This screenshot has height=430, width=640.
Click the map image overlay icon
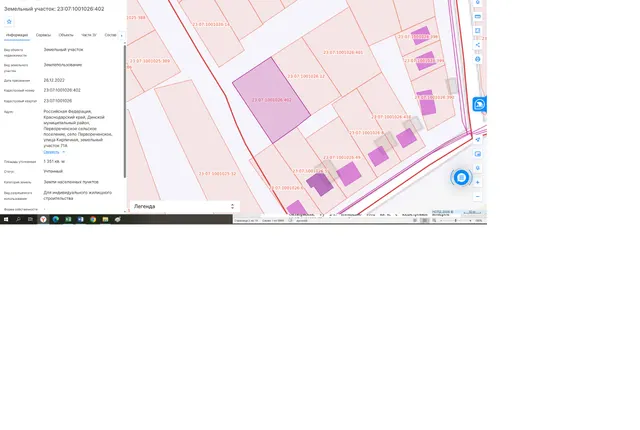click(x=478, y=154)
